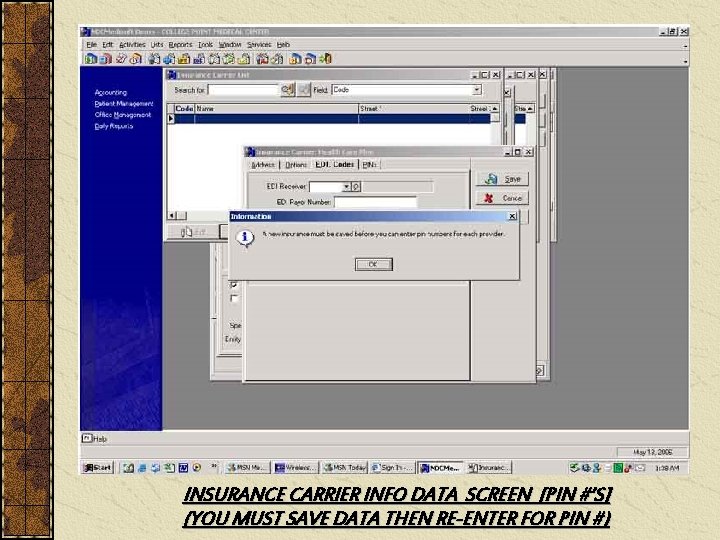
Task: Open Accounting in the blue sidebar
Action: 111,93
